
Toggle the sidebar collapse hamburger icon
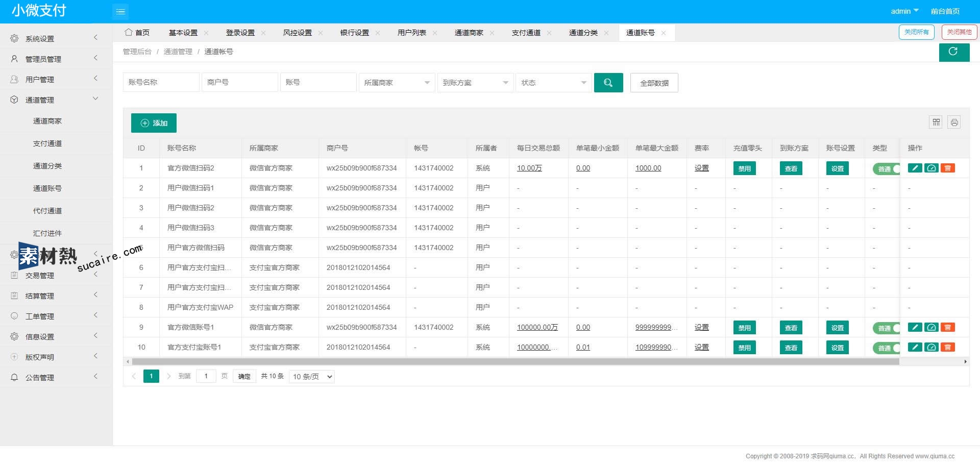pyautogui.click(x=120, y=11)
